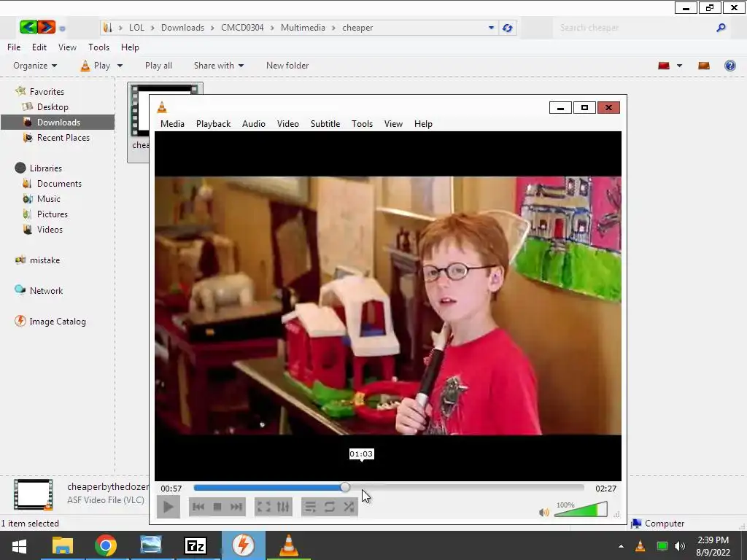Click the VLC play button

[x=169, y=507]
